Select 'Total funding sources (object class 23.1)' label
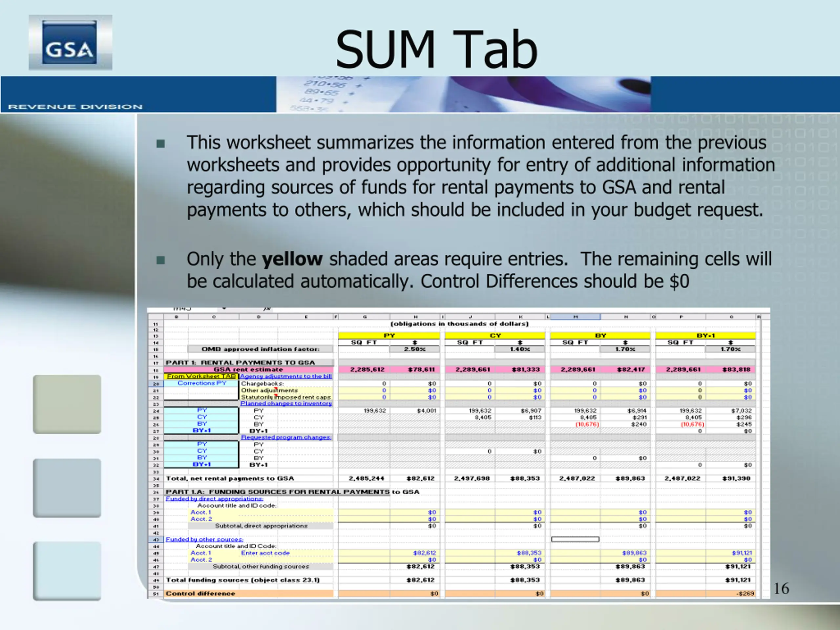The height and width of the screenshot is (630, 840). coord(243,580)
